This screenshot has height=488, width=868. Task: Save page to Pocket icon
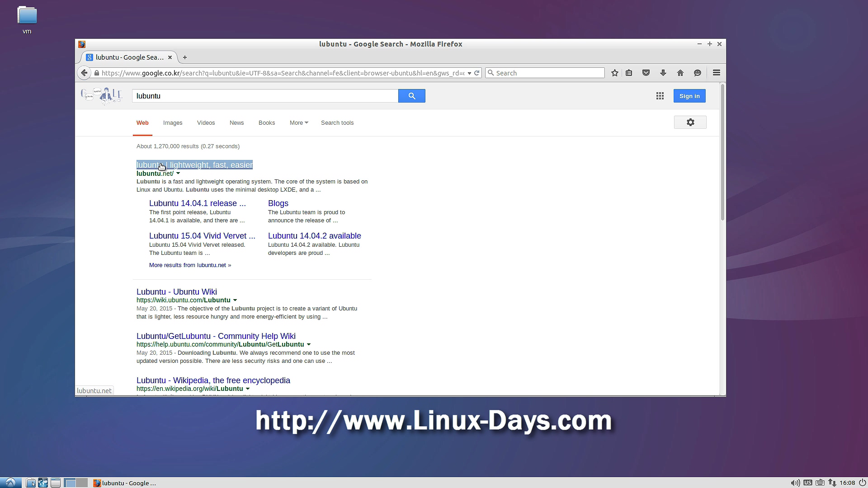click(646, 73)
